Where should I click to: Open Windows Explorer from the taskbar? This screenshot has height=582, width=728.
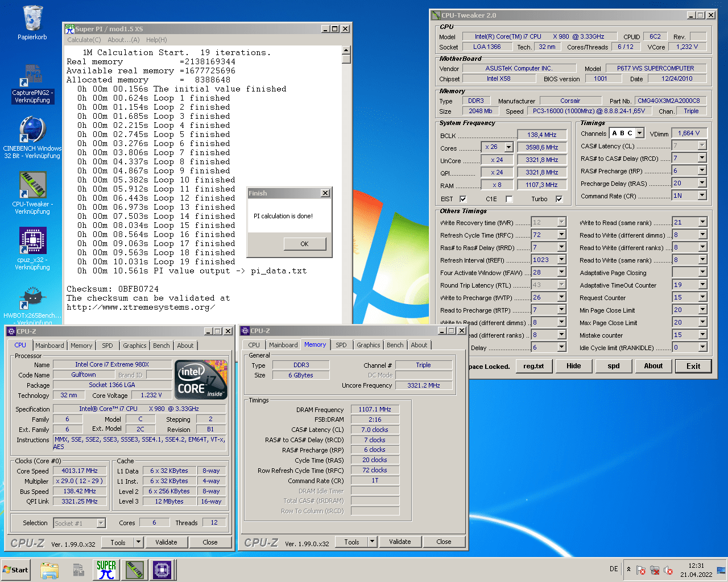coord(49,570)
